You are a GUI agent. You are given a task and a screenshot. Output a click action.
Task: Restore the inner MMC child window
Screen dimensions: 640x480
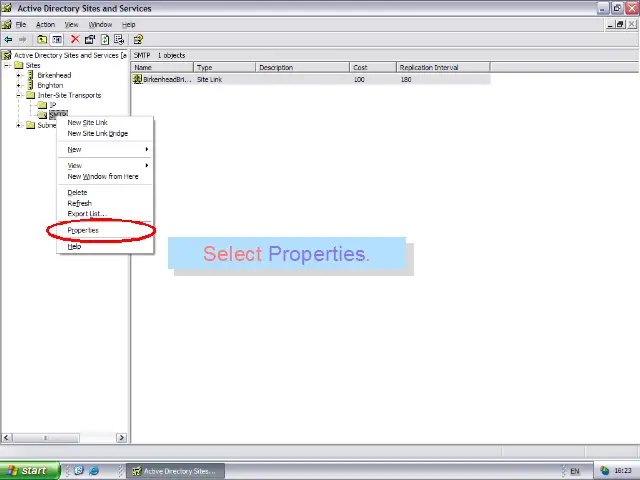point(620,24)
